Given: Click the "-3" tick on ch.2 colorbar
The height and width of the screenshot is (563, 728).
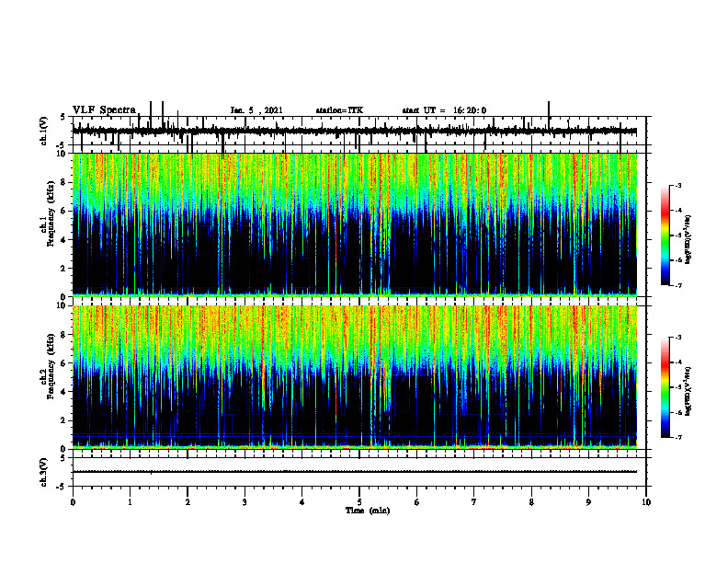Looking at the screenshot, I should point(677,338).
